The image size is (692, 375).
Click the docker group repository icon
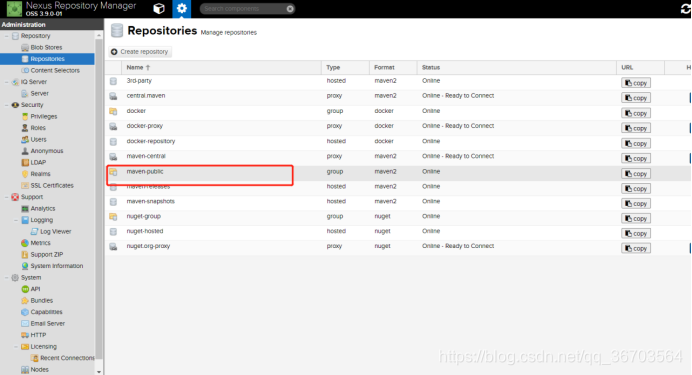pos(113,111)
